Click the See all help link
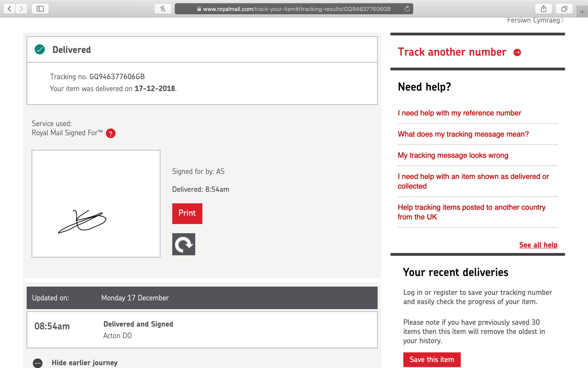Screen dimensions: 588x368 point(538,245)
